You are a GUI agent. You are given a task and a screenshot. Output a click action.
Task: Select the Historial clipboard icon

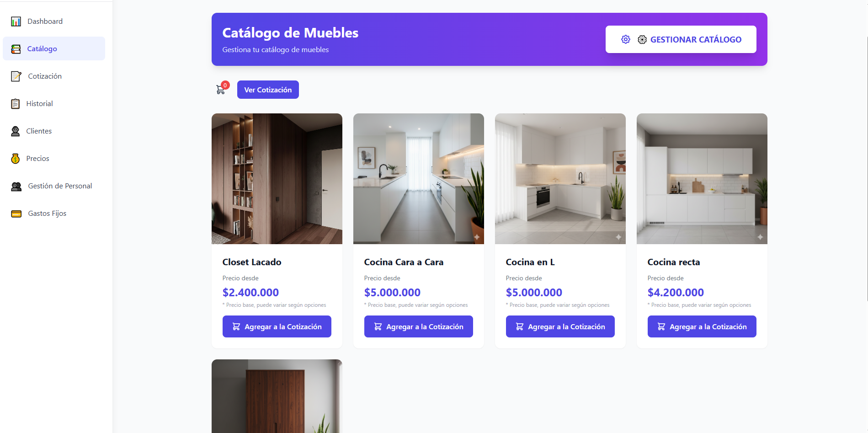tap(16, 104)
